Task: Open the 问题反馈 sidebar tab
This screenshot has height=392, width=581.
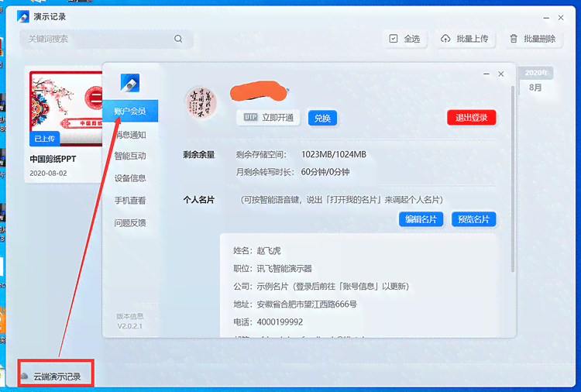Action: 130,222
